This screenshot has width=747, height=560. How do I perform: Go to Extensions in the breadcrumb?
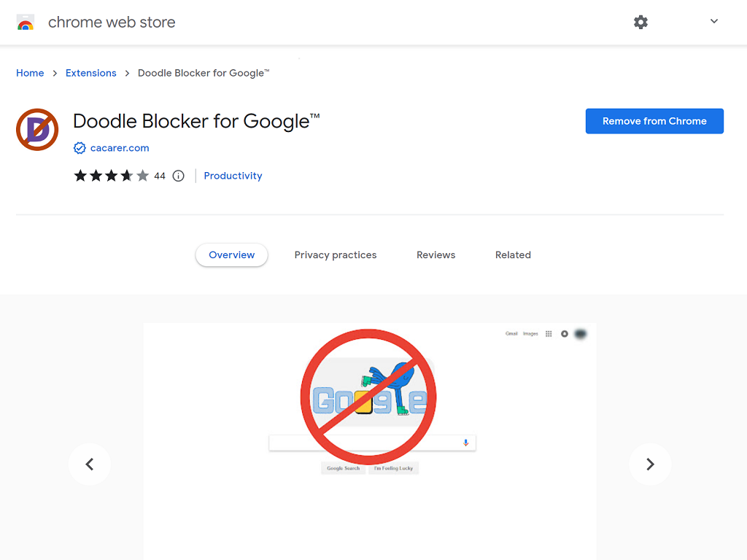point(91,73)
